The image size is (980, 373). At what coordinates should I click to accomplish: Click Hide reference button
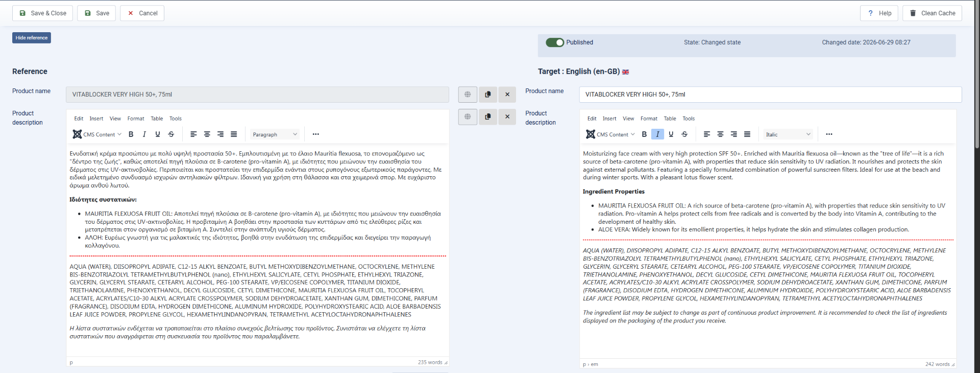pyautogui.click(x=32, y=38)
